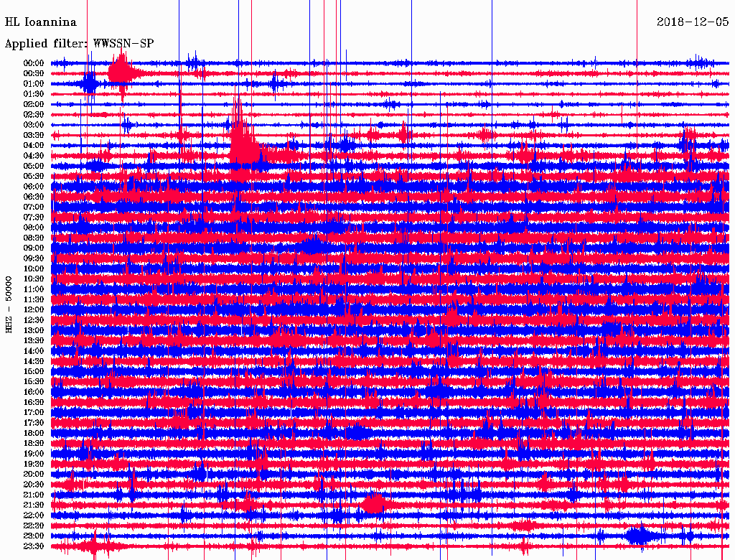Select the 09:00 time row label
This screenshot has height=560, width=735.
coord(34,248)
